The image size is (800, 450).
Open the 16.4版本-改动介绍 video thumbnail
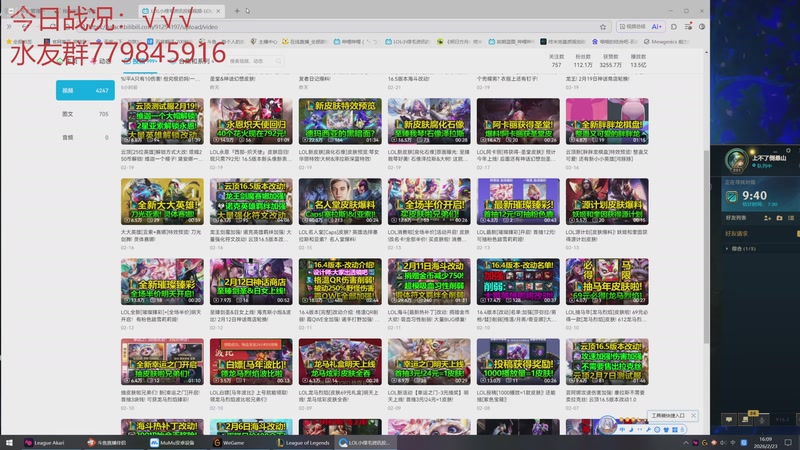coord(340,282)
